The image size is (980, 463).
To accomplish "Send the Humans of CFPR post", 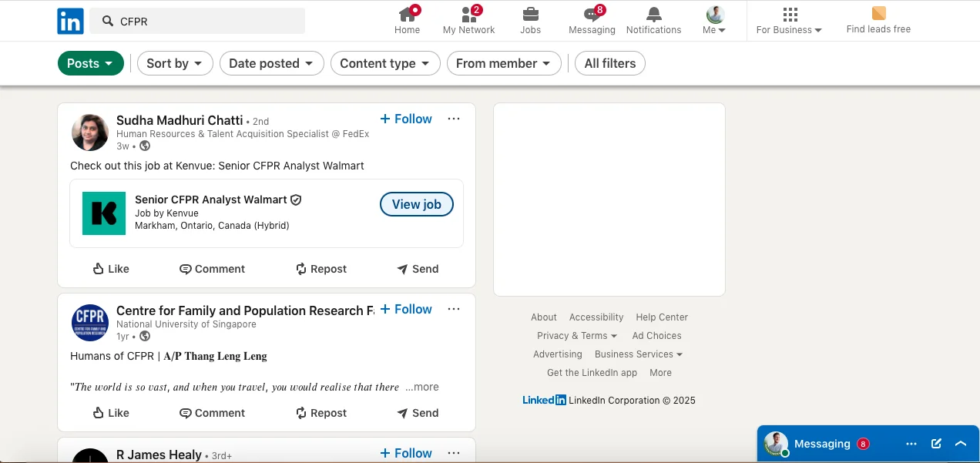I will click(x=418, y=413).
